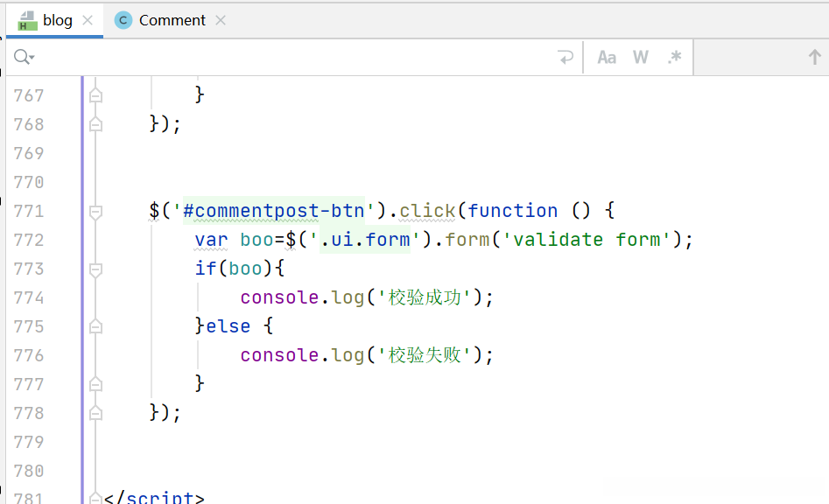Click the Comment class icon
This screenshot has height=504, width=829.
click(x=123, y=20)
